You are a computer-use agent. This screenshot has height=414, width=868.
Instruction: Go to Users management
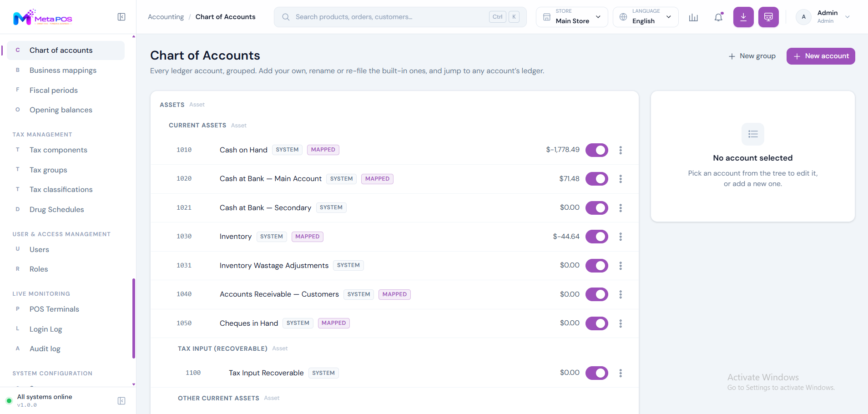point(66,250)
